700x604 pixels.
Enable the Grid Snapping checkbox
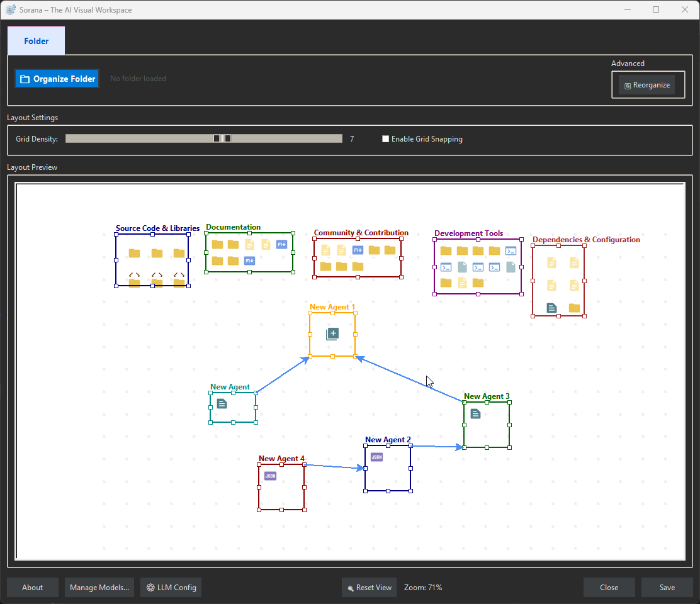pyautogui.click(x=385, y=138)
